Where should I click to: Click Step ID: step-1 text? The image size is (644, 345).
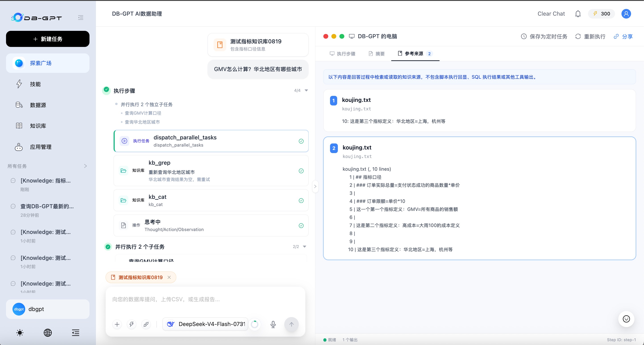click(x=621, y=340)
